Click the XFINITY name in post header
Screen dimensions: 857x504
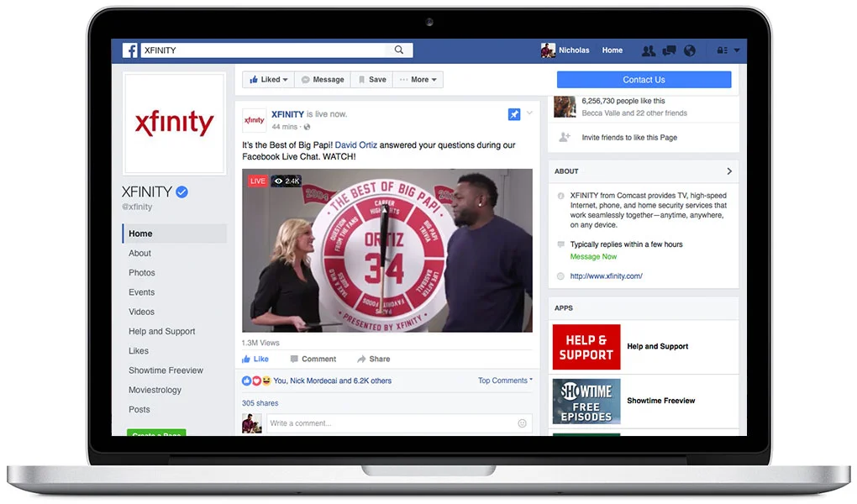pyautogui.click(x=287, y=114)
